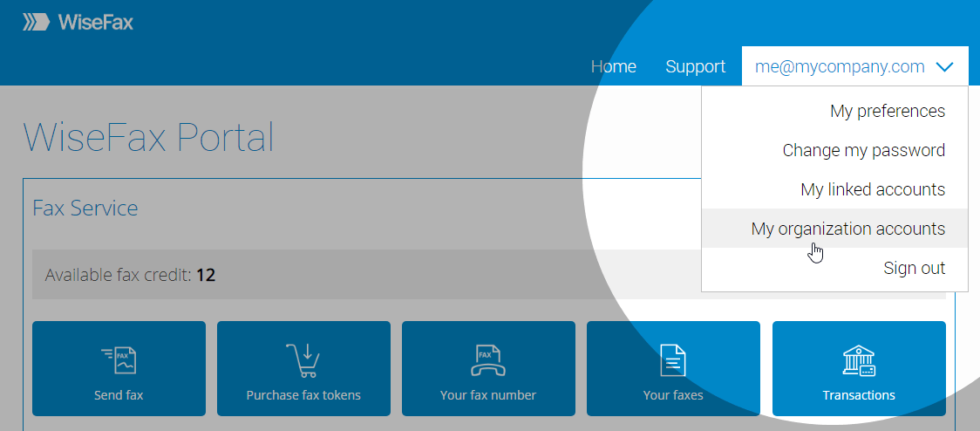Choose Change my password menu entry

point(834,150)
